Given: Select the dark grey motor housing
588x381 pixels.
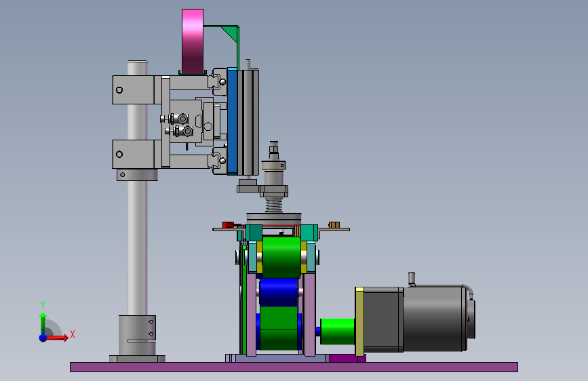Looking at the screenshot, I should (x=435, y=319).
